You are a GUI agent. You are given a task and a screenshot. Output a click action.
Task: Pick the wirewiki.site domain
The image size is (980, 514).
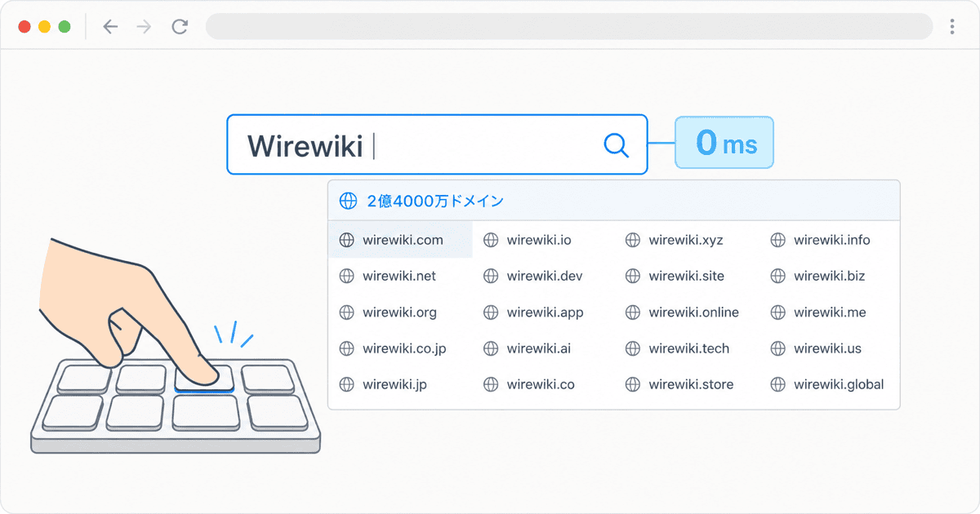(687, 276)
